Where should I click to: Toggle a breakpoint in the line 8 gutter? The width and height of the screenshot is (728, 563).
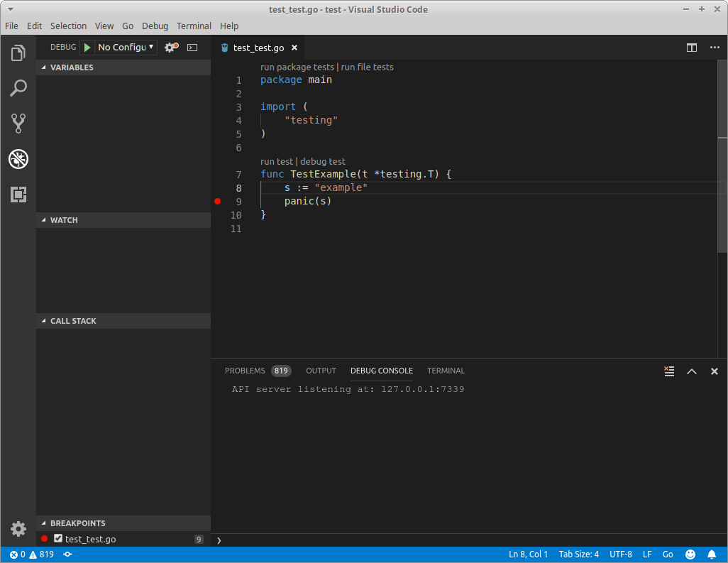point(217,187)
